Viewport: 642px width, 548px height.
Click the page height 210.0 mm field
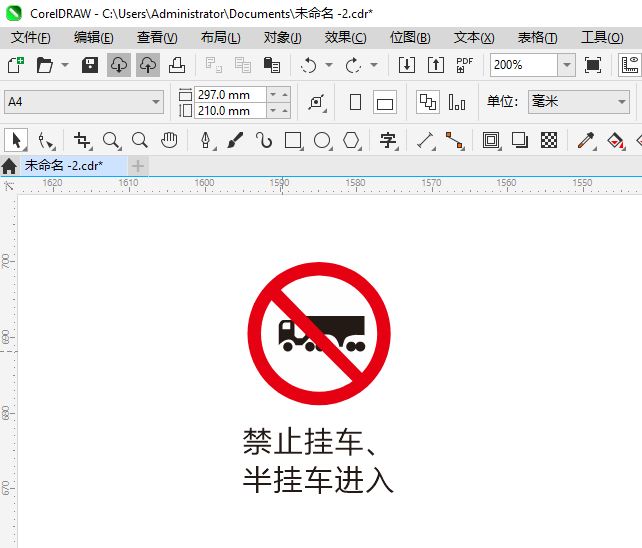click(x=231, y=111)
